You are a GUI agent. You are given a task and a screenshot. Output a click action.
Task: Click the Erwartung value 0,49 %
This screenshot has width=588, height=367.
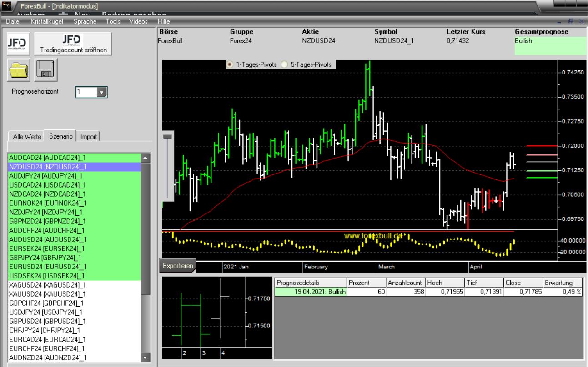(x=563, y=292)
